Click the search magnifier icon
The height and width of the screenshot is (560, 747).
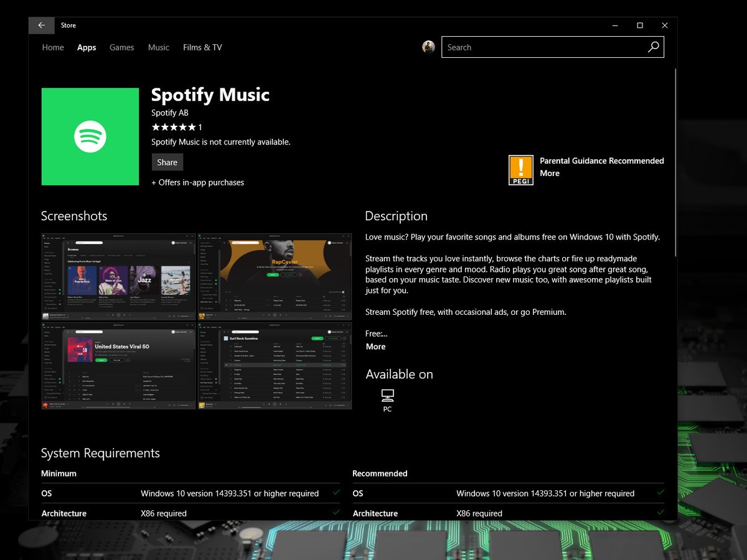point(653,47)
